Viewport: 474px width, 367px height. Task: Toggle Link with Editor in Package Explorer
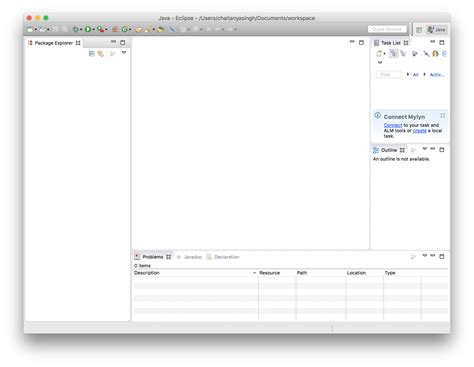pyautogui.click(x=101, y=53)
